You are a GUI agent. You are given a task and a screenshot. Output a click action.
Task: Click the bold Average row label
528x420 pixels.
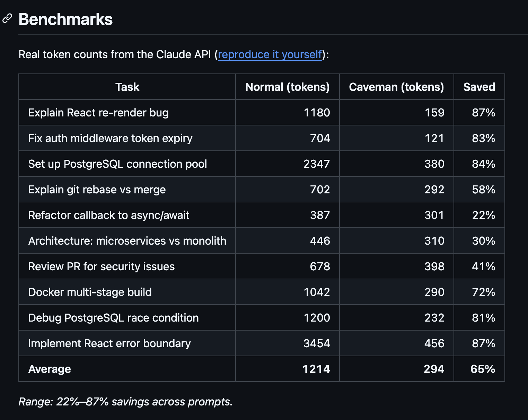[x=50, y=369]
